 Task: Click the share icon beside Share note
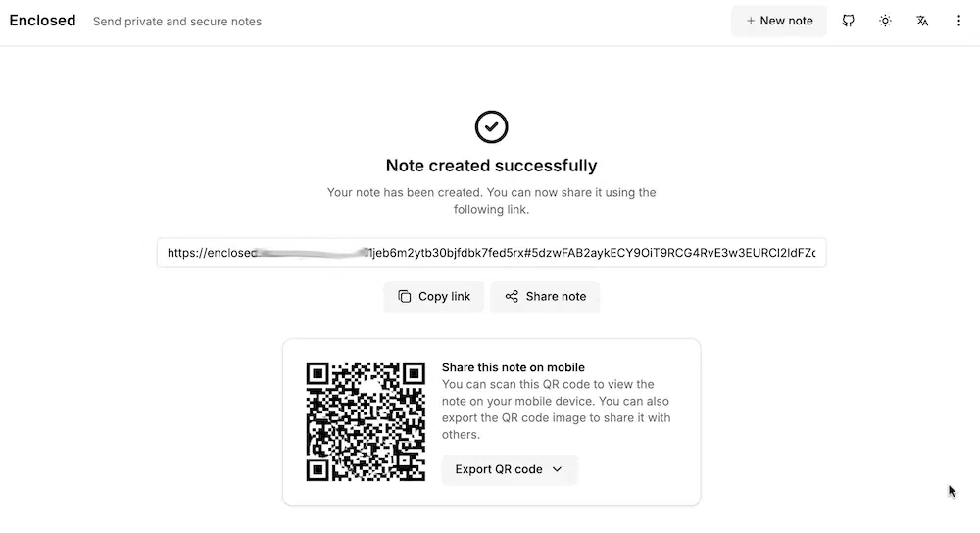tap(512, 296)
